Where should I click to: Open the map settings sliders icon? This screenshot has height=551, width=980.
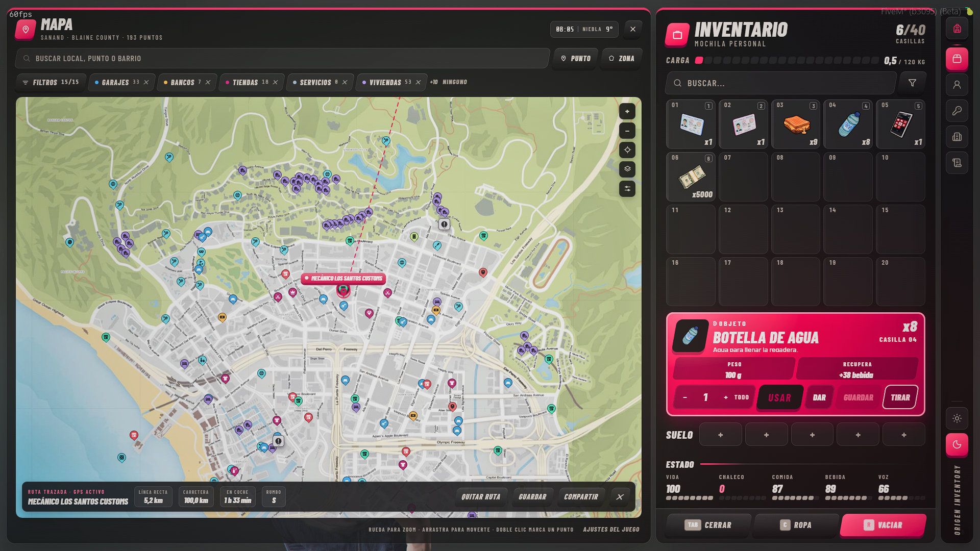tap(627, 189)
